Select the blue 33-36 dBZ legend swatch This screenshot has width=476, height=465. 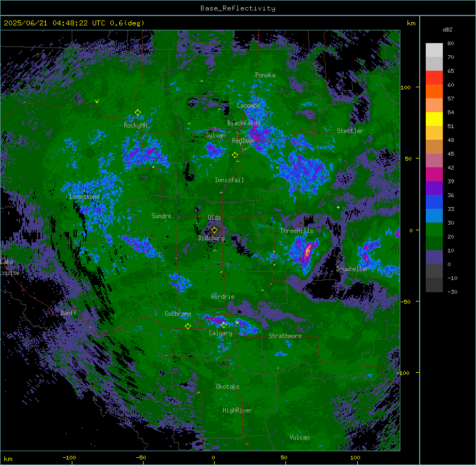[434, 202]
